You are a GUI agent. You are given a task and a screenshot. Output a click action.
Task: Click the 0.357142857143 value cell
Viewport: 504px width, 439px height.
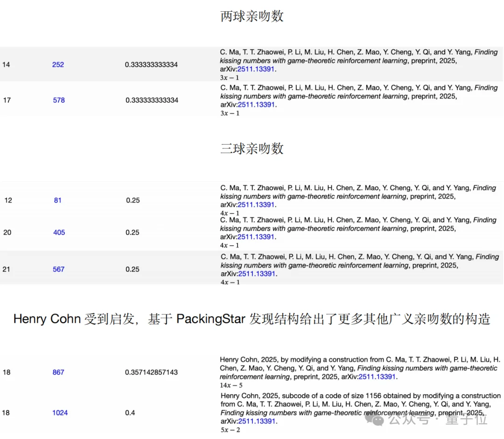(x=151, y=372)
